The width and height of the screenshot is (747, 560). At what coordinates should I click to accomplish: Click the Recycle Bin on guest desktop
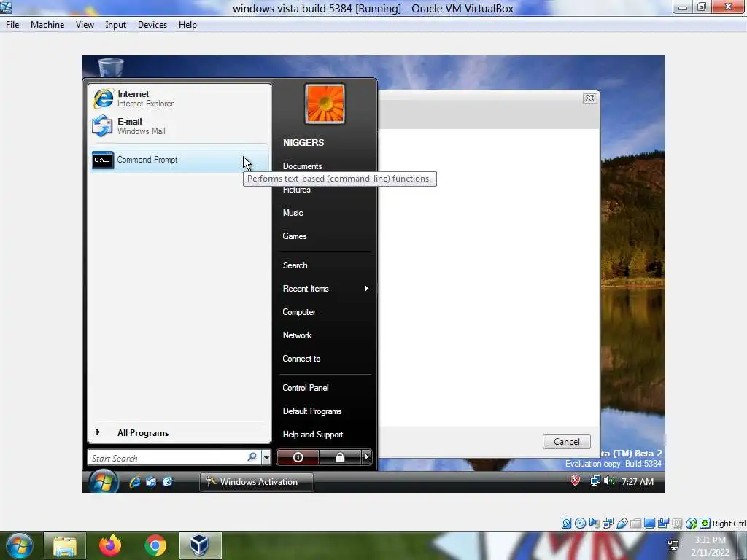pyautogui.click(x=111, y=67)
